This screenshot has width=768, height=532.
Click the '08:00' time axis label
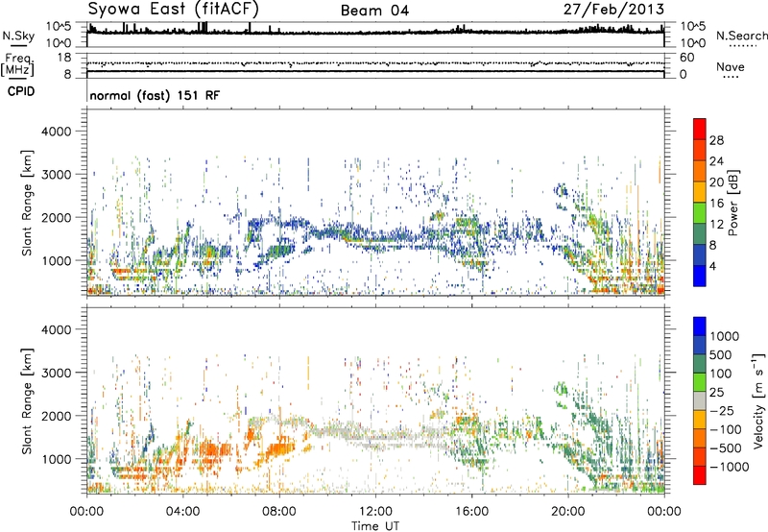tap(279, 512)
